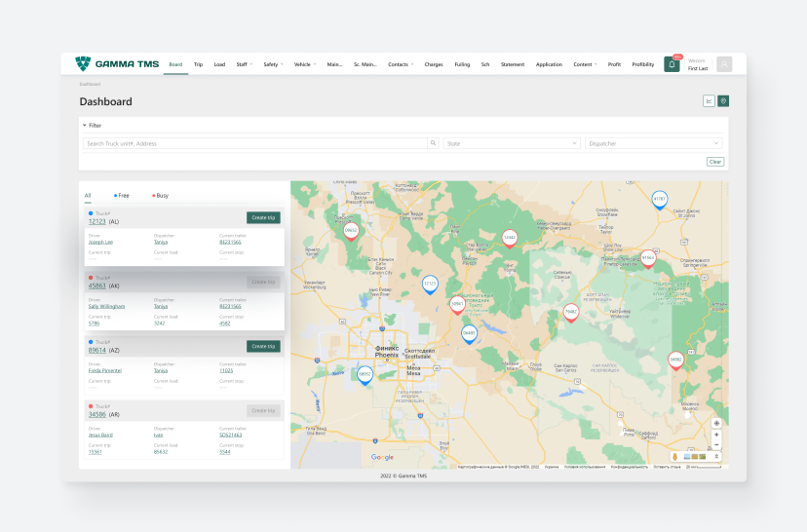Filter list by Free trucks

122,196
